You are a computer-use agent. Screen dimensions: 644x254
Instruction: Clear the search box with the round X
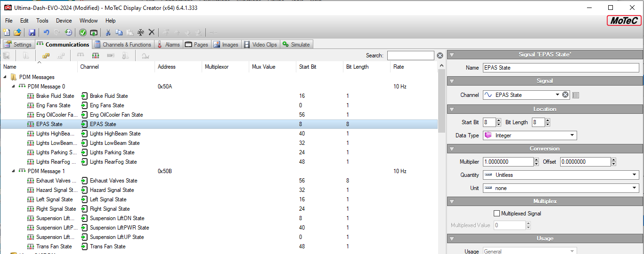440,56
